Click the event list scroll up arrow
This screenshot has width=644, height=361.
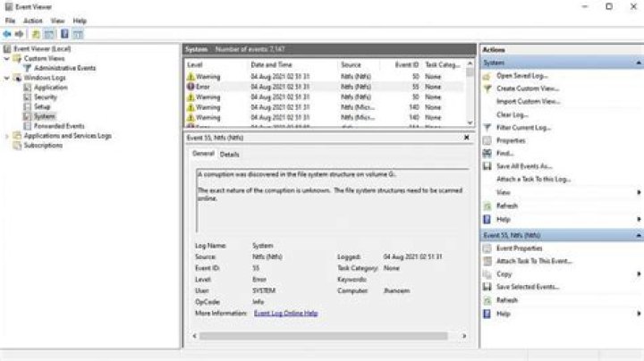tap(470, 63)
